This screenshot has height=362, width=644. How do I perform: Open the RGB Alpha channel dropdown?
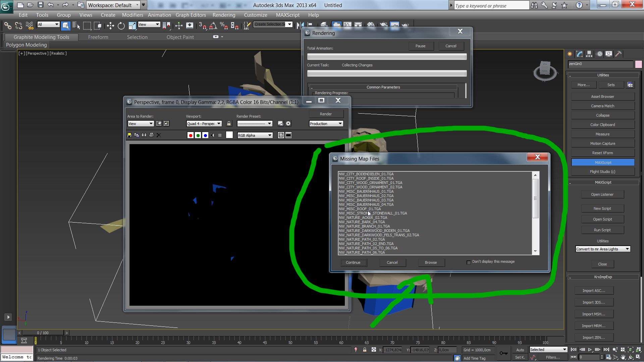(x=255, y=135)
